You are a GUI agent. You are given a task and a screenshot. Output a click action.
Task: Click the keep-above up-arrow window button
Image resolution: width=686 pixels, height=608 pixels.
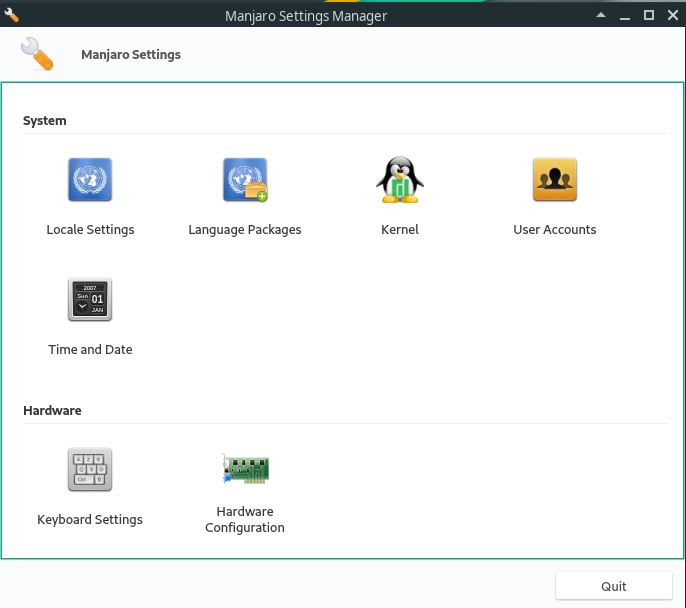coord(601,15)
